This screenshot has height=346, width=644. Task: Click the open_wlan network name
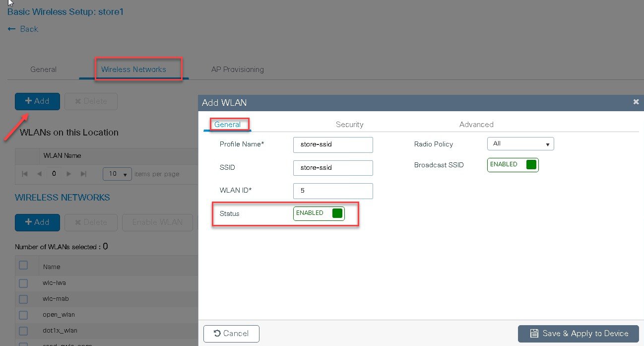click(x=59, y=315)
